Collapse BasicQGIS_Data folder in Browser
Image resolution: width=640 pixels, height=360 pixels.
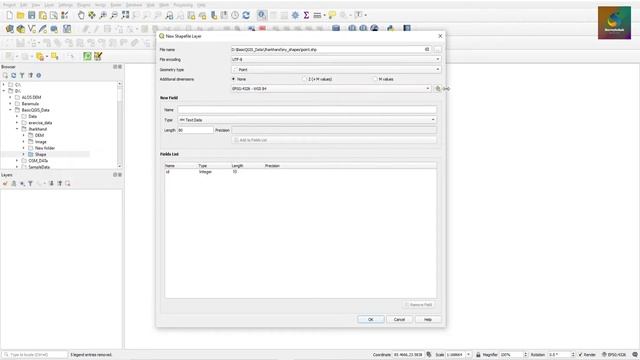(x=11, y=110)
